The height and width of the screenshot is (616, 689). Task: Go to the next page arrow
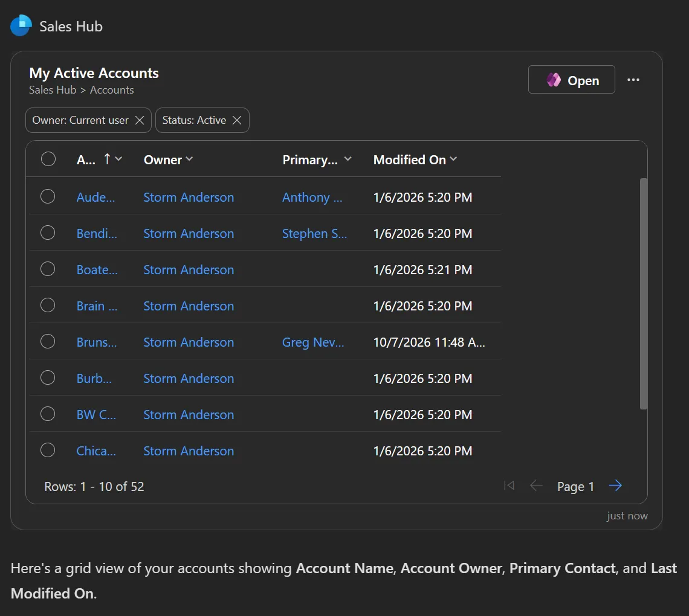click(x=615, y=485)
